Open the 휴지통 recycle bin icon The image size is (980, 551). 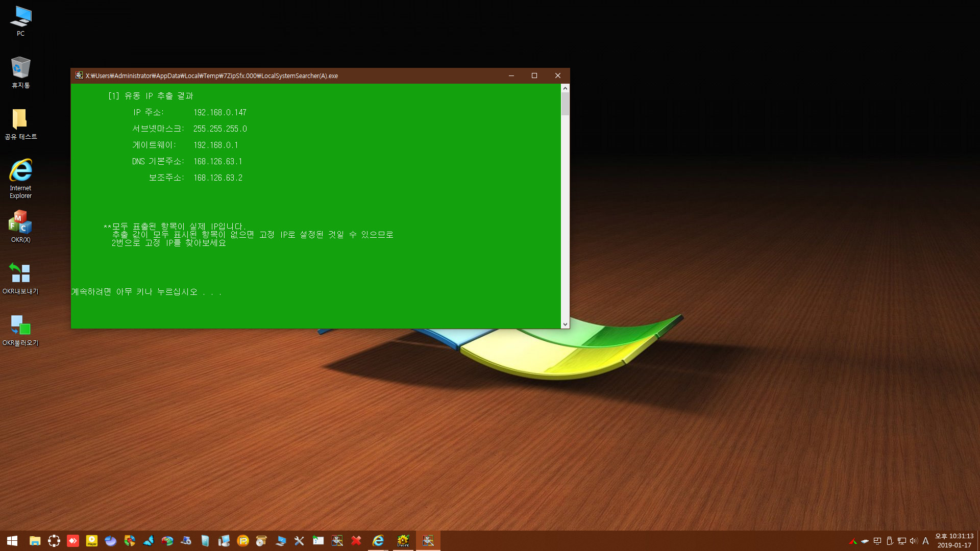pyautogui.click(x=20, y=72)
